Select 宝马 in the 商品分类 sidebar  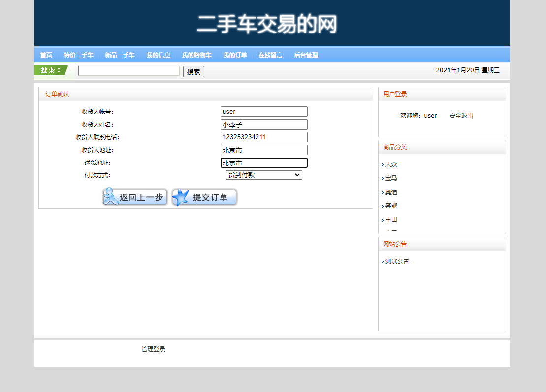(x=390, y=178)
